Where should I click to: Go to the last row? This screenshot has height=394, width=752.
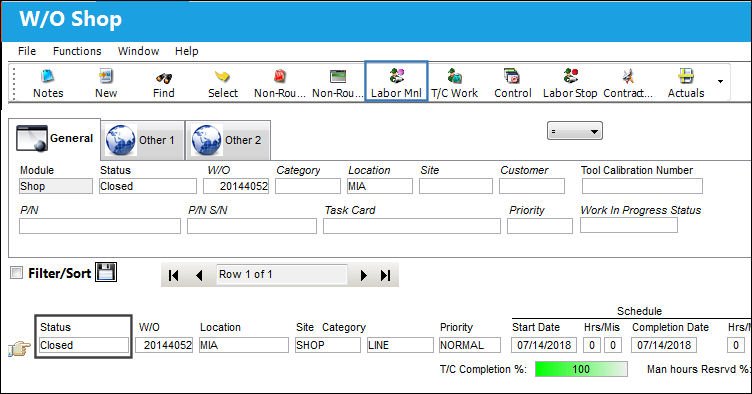click(386, 275)
